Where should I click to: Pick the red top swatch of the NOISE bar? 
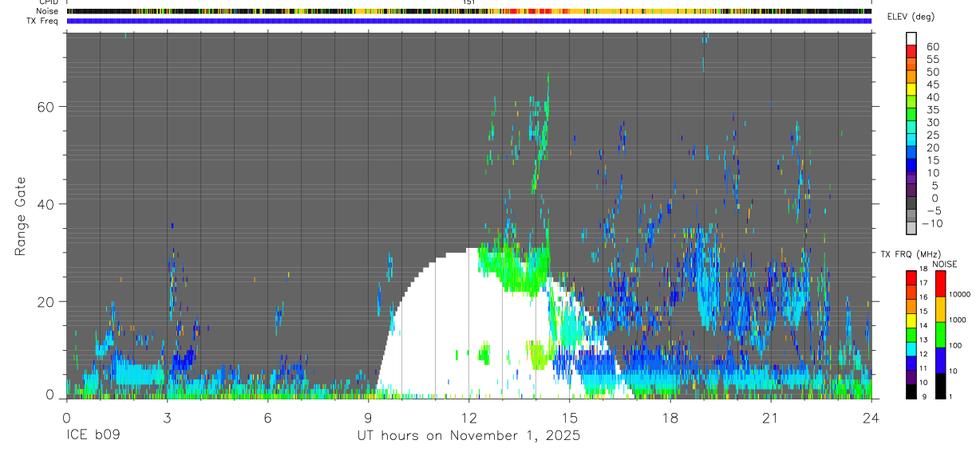pyautogui.click(x=941, y=284)
